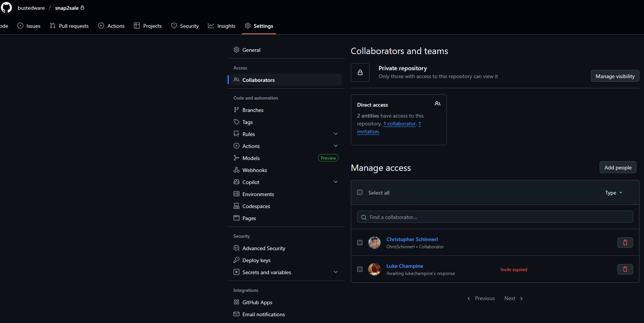Image resolution: width=644 pixels, height=323 pixels.
Task: Open Luke Champine's avatar picture
Action: [374, 269]
